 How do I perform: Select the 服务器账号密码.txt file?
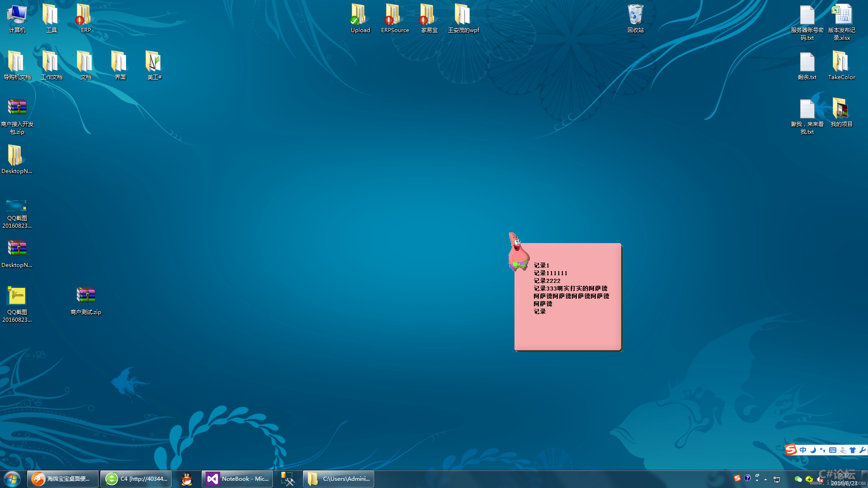point(807,23)
